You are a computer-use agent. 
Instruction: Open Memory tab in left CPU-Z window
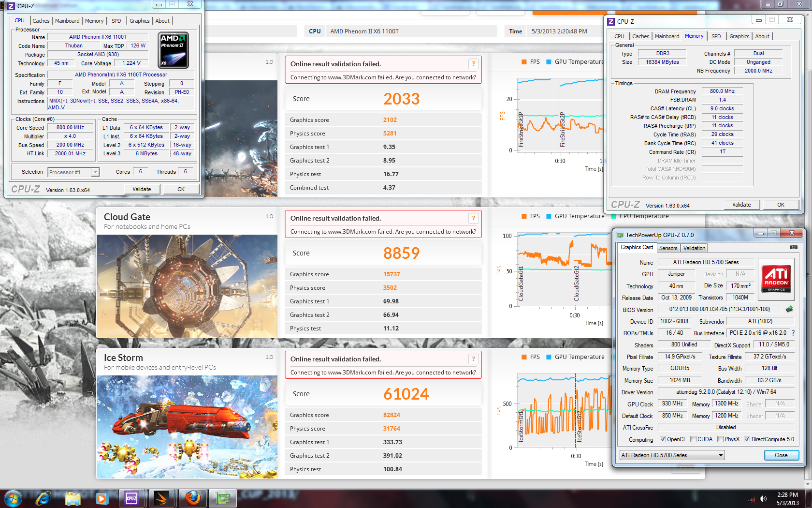(x=94, y=21)
